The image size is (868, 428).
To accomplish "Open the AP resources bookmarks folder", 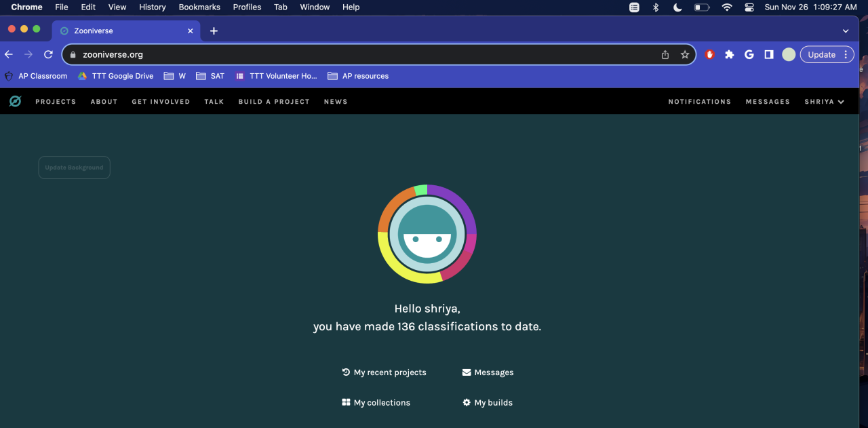I will [x=358, y=76].
